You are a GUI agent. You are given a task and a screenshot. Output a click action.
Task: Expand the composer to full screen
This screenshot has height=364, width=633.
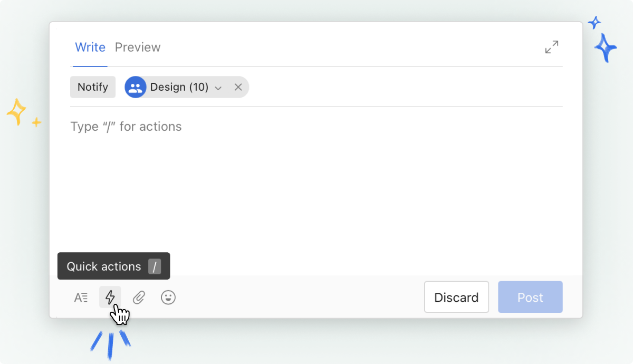(x=552, y=47)
